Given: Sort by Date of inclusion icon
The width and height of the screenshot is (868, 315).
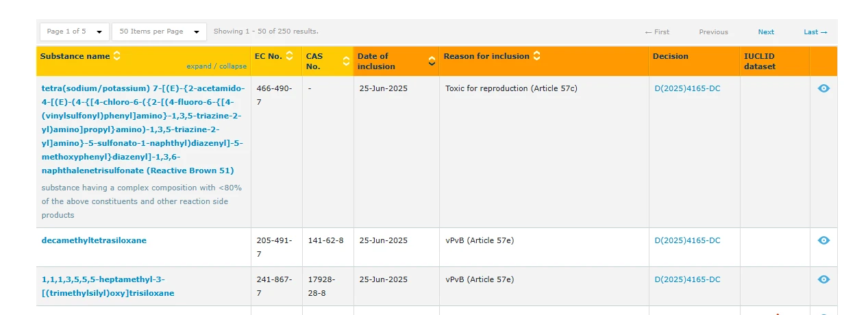Looking at the screenshot, I should 432,62.
